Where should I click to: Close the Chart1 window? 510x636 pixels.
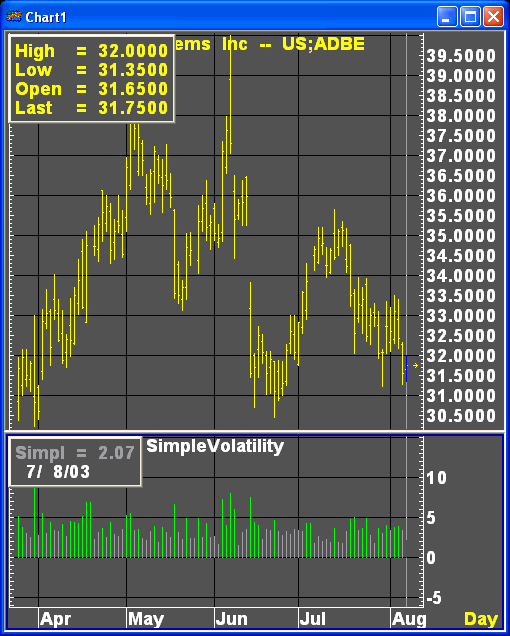coord(493,17)
